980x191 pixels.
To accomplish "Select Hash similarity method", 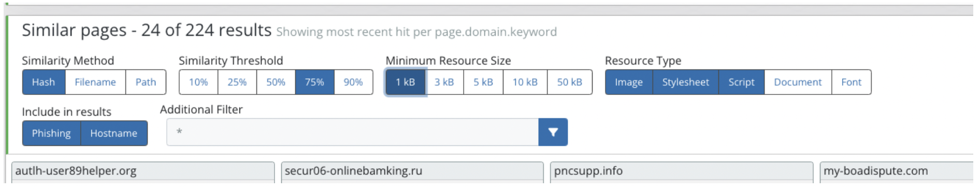I will click(44, 82).
